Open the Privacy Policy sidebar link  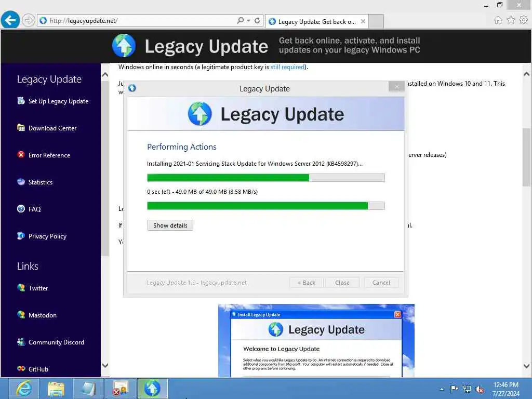coord(47,236)
